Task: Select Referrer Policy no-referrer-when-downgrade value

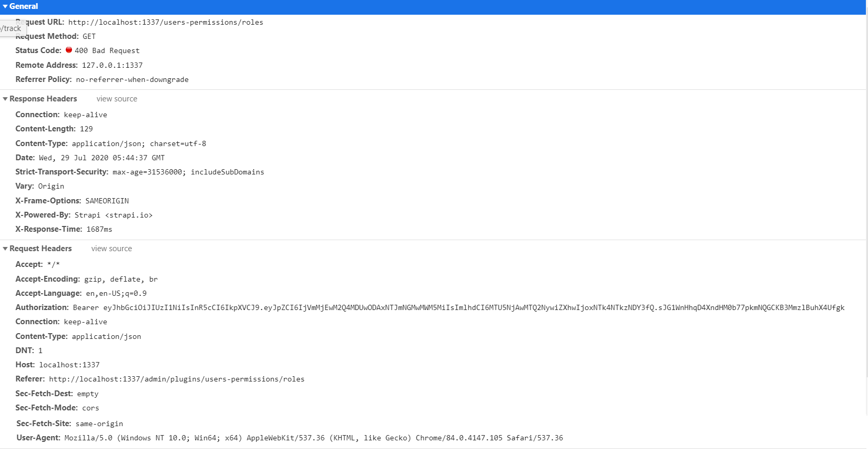Action: (132, 79)
